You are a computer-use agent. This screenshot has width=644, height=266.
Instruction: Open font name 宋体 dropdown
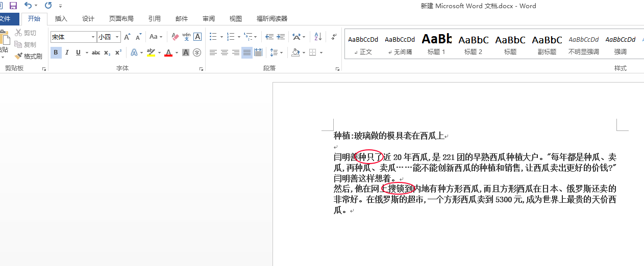coord(93,37)
